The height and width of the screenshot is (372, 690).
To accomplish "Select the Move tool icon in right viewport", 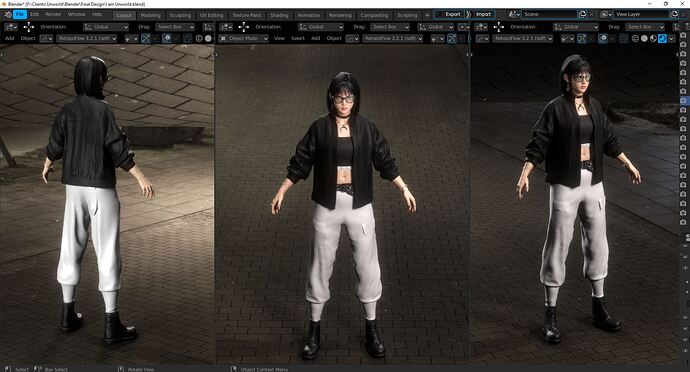I will coord(499,27).
